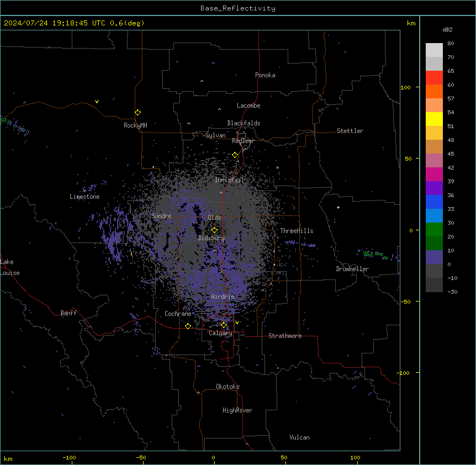Select the Blackfalds label
Image resolution: width=476 pixels, height=465 pixels.
[244, 123]
